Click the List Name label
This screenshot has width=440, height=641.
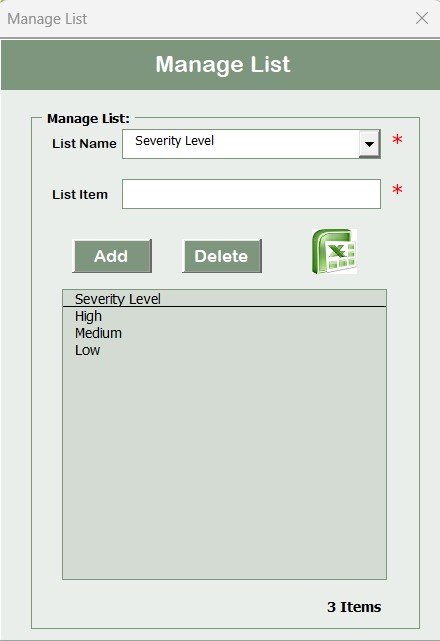coord(84,143)
